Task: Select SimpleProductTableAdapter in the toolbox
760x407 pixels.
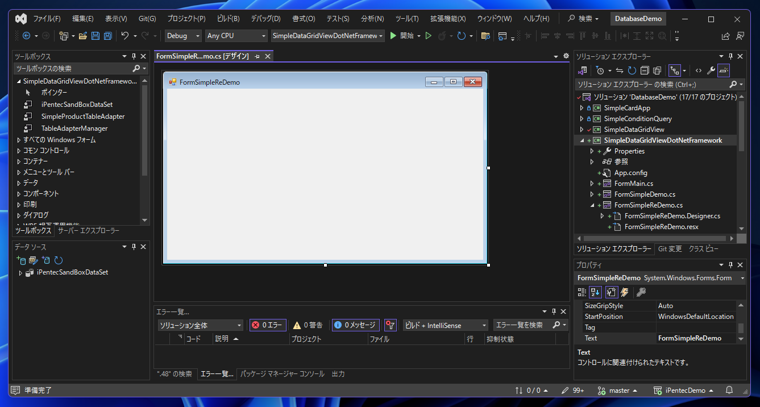Action: (x=83, y=116)
